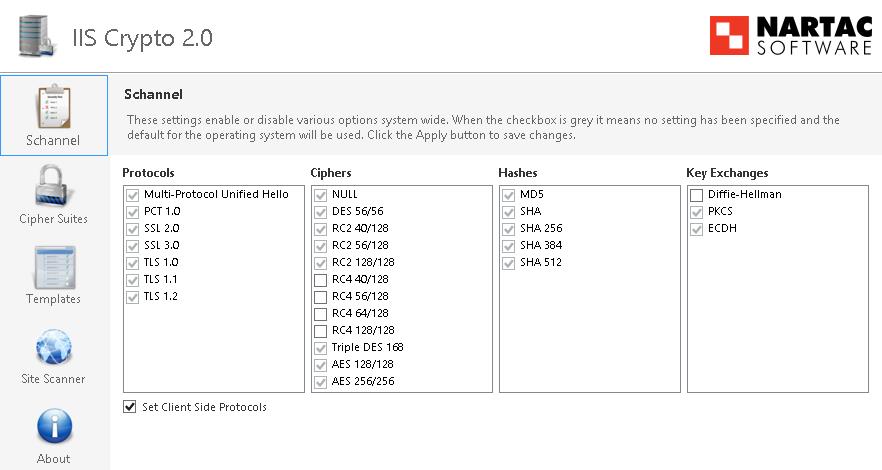The width and height of the screenshot is (882, 470).
Task: Toggle the MD5 hash checkbox
Action: 509,195
